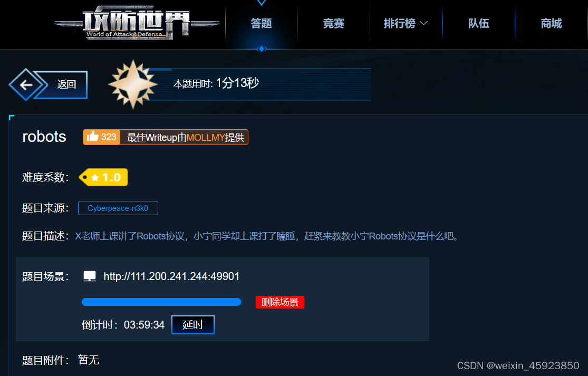
Task: Click the 延时 button
Action: pos(193,325)
